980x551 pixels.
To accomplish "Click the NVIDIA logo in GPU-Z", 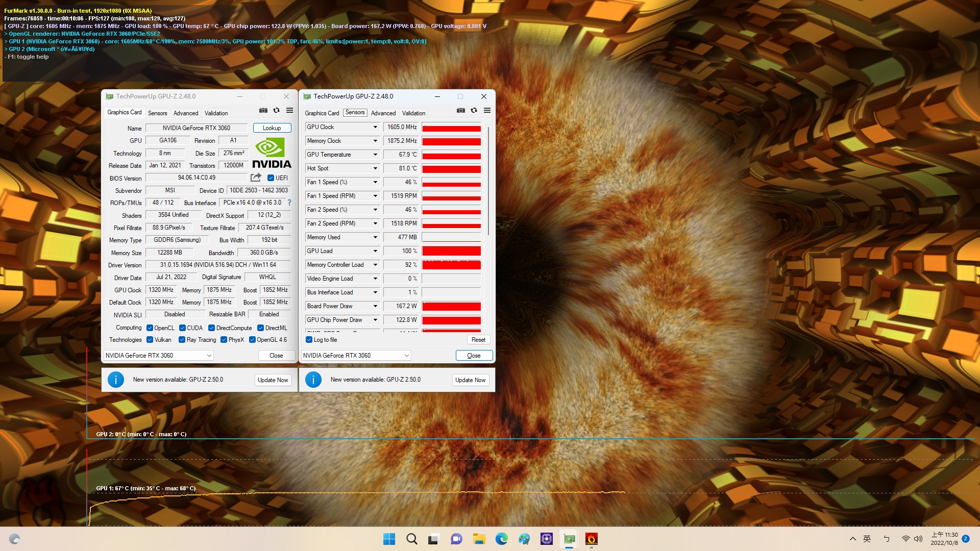I will [x=272, y=154].
